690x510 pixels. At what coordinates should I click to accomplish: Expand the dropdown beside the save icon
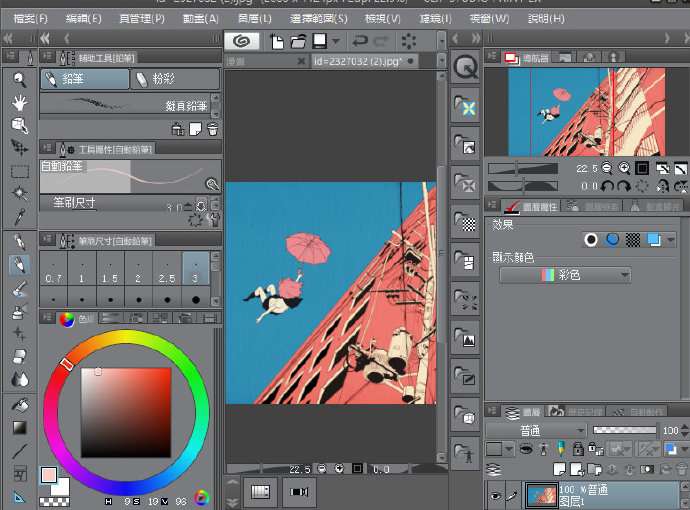tap(335, 42)
